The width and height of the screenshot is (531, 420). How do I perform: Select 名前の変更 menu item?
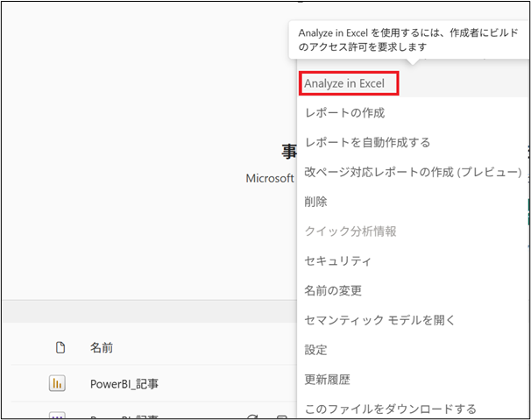click(x=333, y=290)
